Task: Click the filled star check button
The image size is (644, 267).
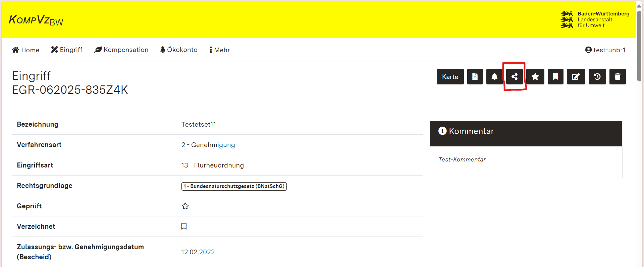Action: coord(535,77)
